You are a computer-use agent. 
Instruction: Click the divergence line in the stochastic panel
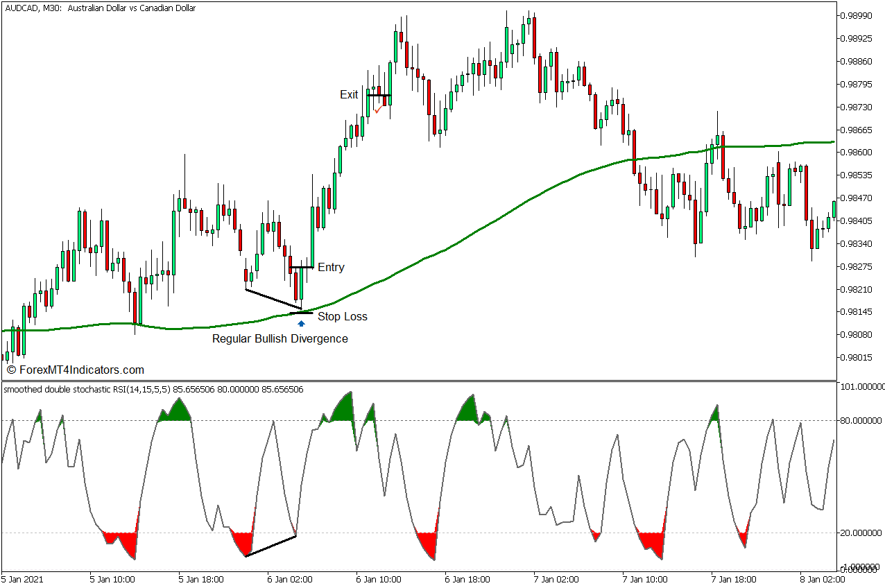point(270,544)
